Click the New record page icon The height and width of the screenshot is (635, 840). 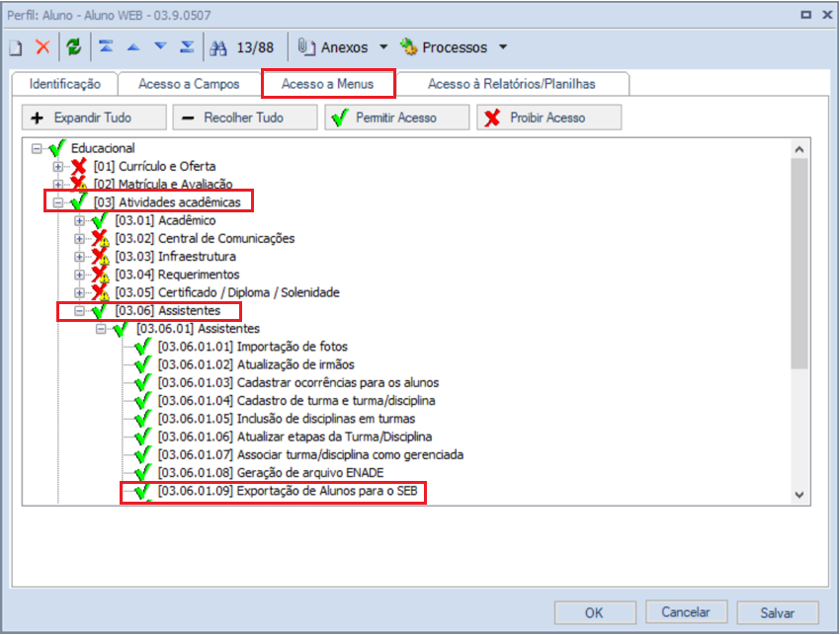click(16, 47)
